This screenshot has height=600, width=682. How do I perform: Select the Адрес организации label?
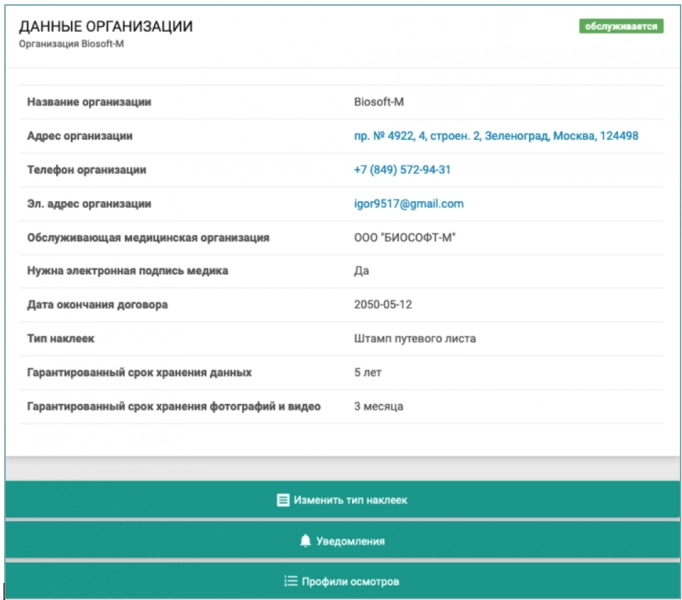80,136
